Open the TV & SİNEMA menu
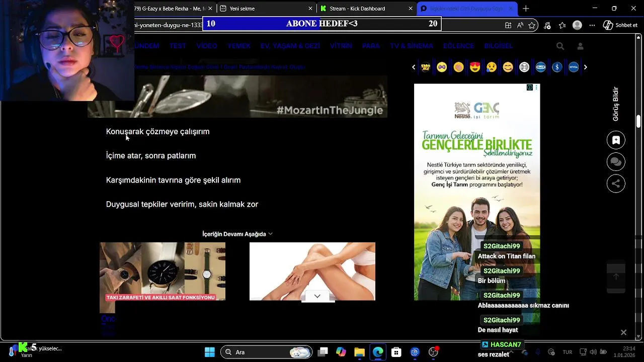Viewport: 644px width, 362px height. point(412,46)
